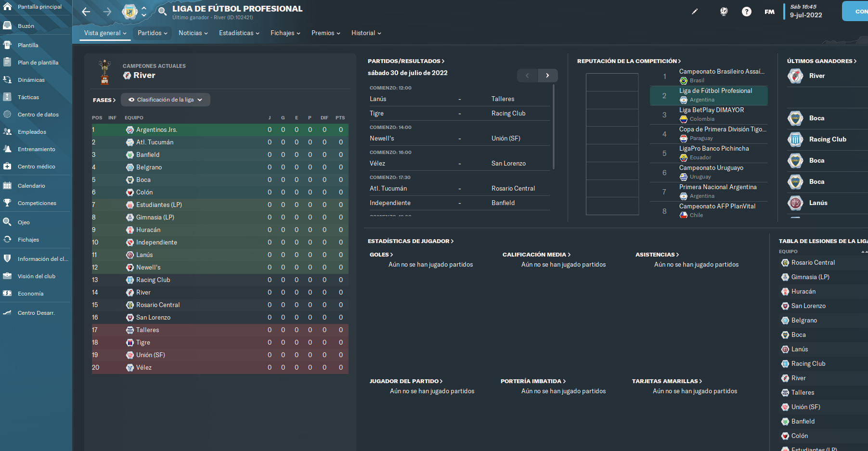Open Centro médico icon

pos(7,167)
